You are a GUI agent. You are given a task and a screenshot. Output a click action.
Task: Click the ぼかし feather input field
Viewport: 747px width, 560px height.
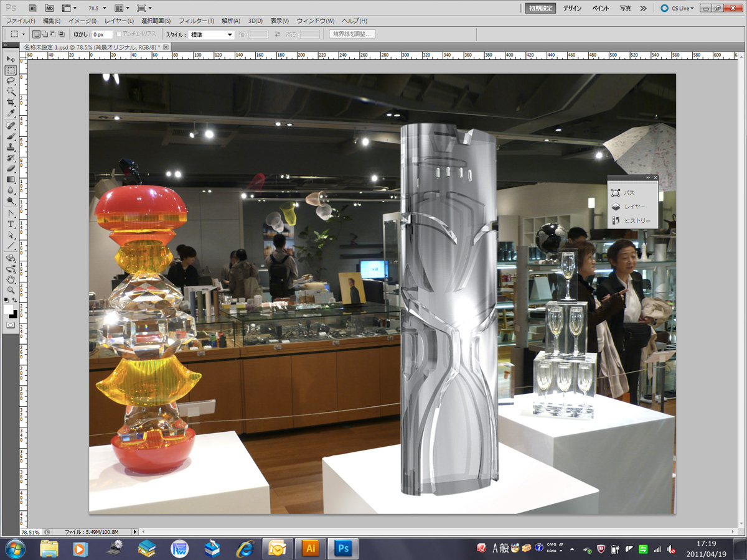click(x=102, y=34)
